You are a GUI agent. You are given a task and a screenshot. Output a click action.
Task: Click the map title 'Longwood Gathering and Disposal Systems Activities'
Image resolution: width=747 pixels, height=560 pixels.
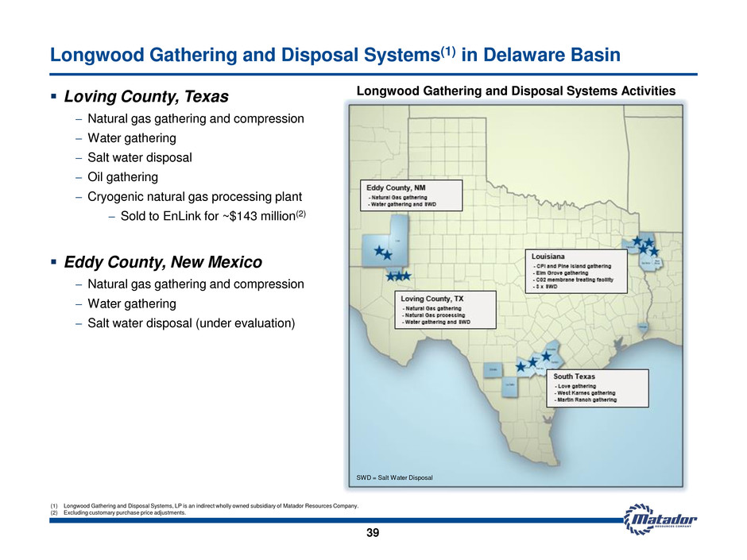coord(516,91)
